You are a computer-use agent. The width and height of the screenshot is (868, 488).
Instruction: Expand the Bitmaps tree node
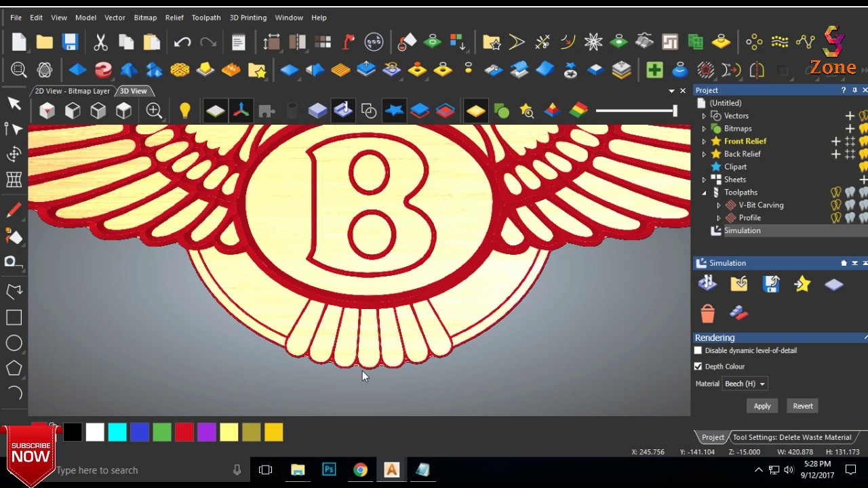[704, 129]
